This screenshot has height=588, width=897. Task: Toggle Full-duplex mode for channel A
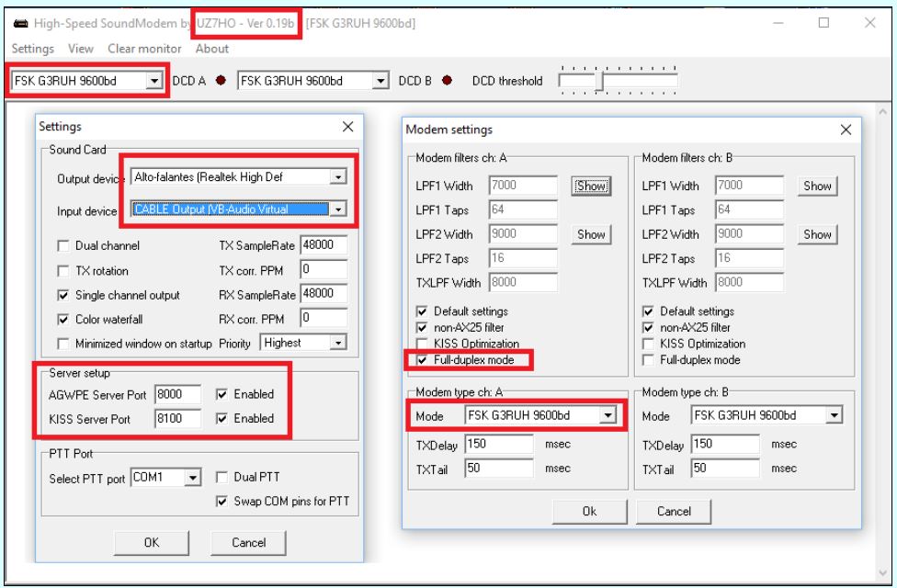coord(422,360)
